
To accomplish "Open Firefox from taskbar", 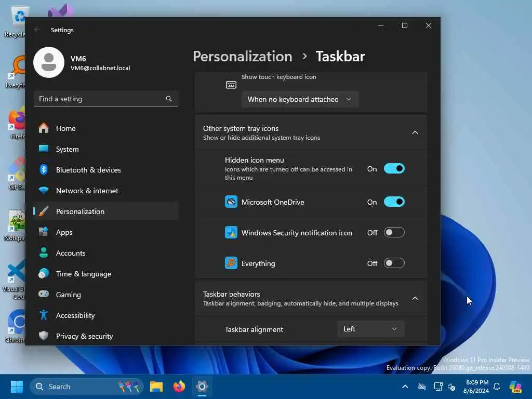I will click(179, 387).
